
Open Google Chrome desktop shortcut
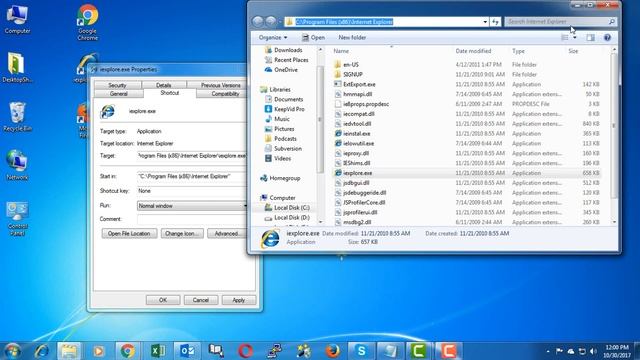point(87,22)
